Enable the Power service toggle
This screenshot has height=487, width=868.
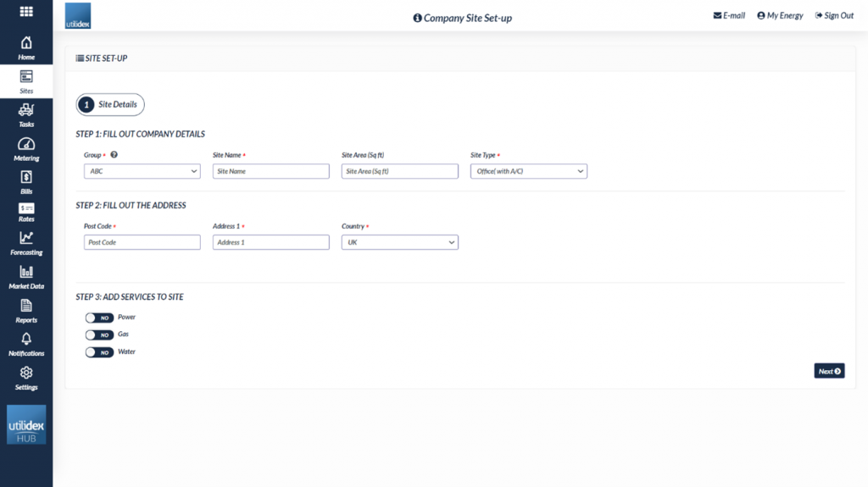click(x=99, y=318)
